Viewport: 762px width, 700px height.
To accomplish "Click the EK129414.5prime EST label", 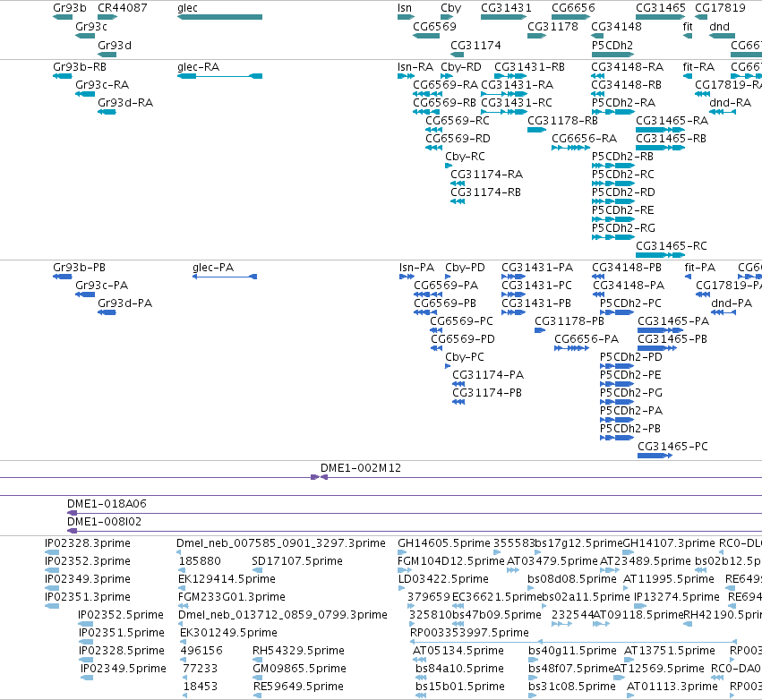I will click(227, 578).
